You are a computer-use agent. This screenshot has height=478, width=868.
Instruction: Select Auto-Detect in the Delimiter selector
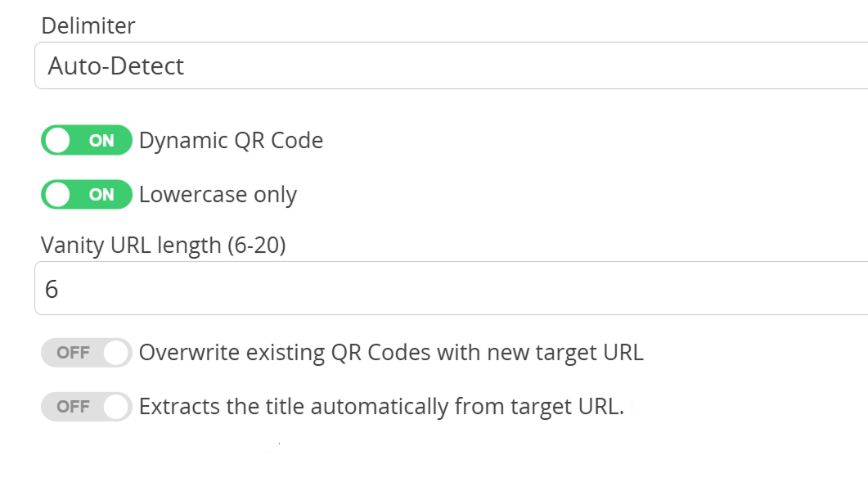434,65
